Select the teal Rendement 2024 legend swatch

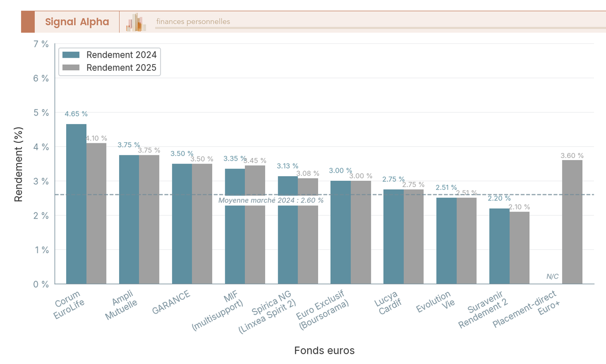pos(72,55)
